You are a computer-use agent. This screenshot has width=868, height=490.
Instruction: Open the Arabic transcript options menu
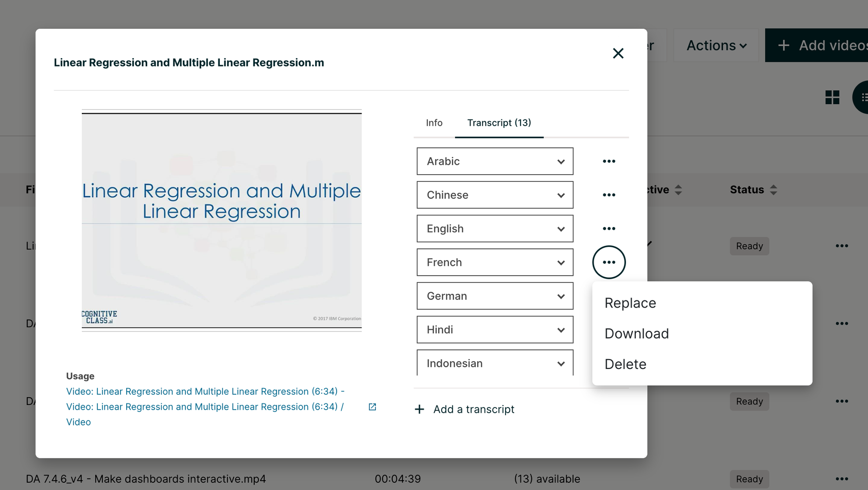click(x=609, y=161)
